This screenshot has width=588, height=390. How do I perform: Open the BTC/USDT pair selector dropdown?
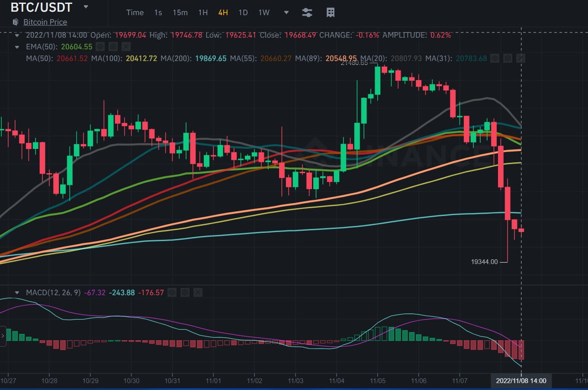click(86, 7)
